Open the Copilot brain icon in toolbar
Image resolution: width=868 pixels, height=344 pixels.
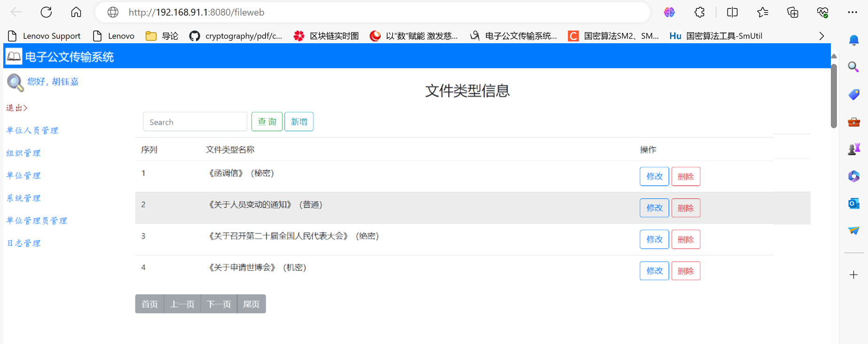click(x=669, y=12)
